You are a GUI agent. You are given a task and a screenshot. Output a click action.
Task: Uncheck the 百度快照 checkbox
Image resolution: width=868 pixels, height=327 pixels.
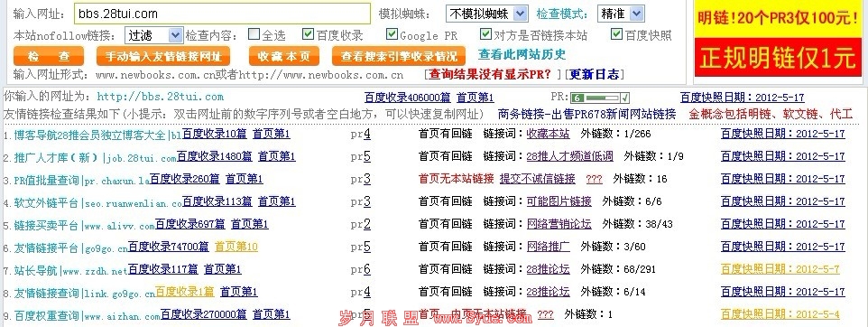tap(616, 34)
